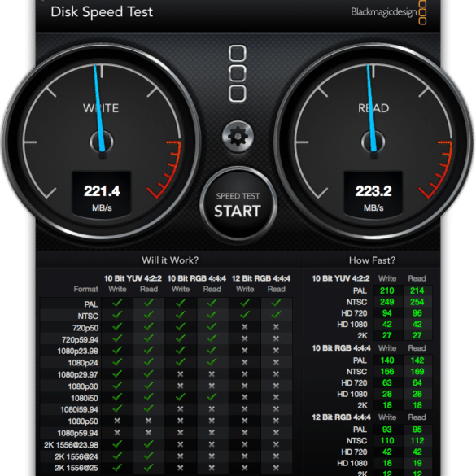476x476 pixels.
Task: Click the 254 NTSC read speed value
Action: point(417,302)
